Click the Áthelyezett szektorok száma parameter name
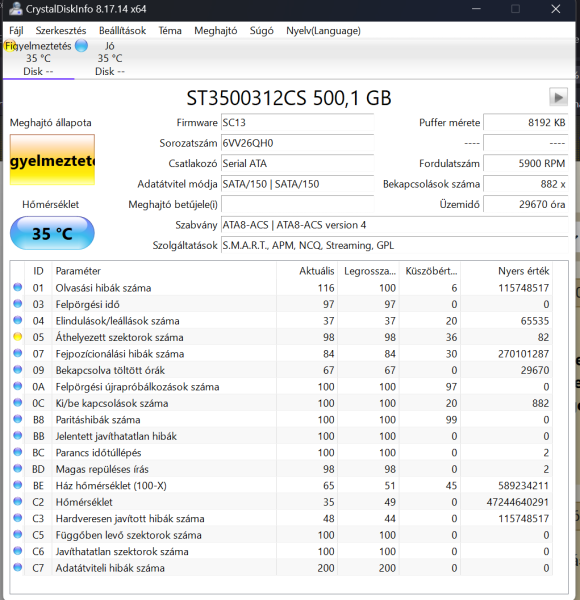Viewport: 580px width, 600px height. [119, 337]
